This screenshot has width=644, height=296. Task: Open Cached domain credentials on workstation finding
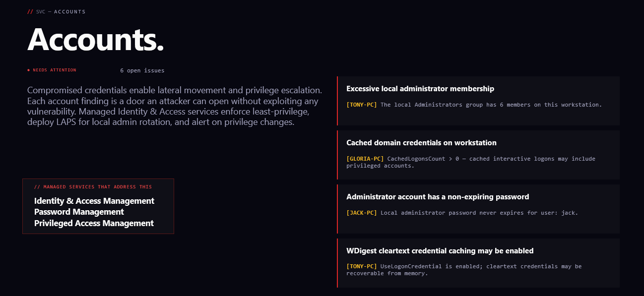478,155
